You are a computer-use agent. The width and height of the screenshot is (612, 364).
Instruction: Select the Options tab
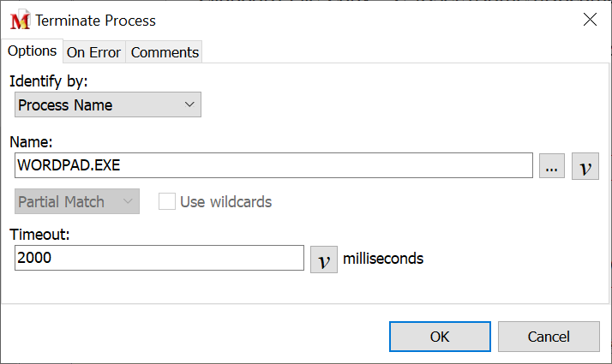(32, 51)
